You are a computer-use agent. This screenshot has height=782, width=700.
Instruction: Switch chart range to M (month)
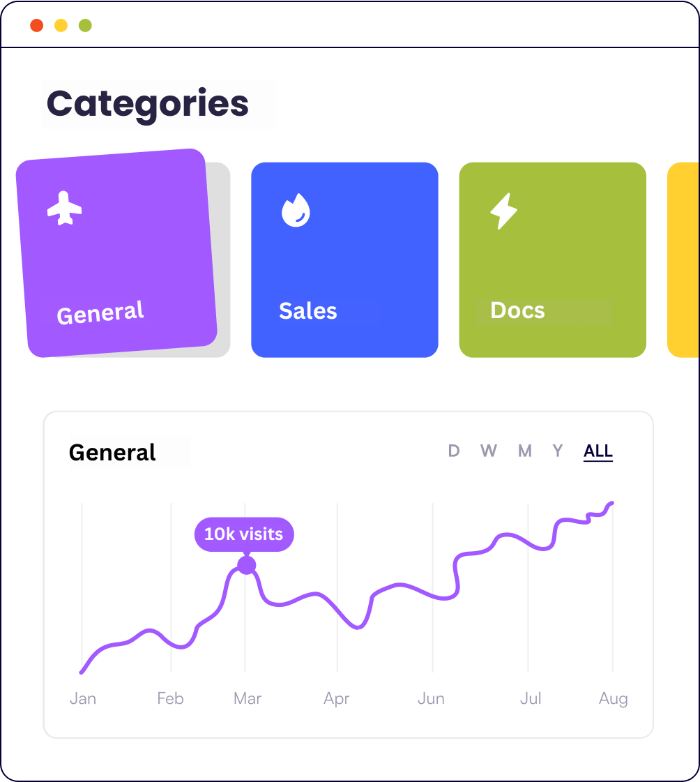click(525, 451)
